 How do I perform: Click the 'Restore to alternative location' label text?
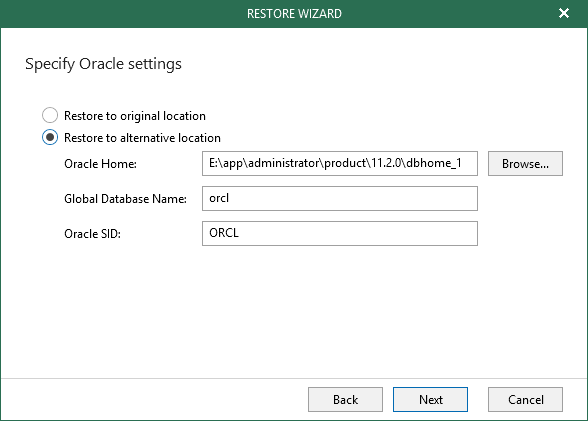tap(142, 138)
